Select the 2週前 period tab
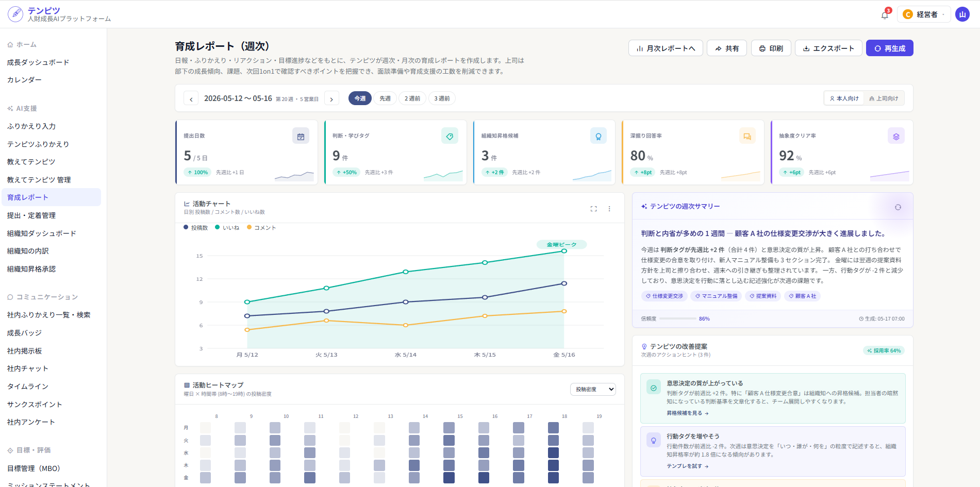 point(412,98)
